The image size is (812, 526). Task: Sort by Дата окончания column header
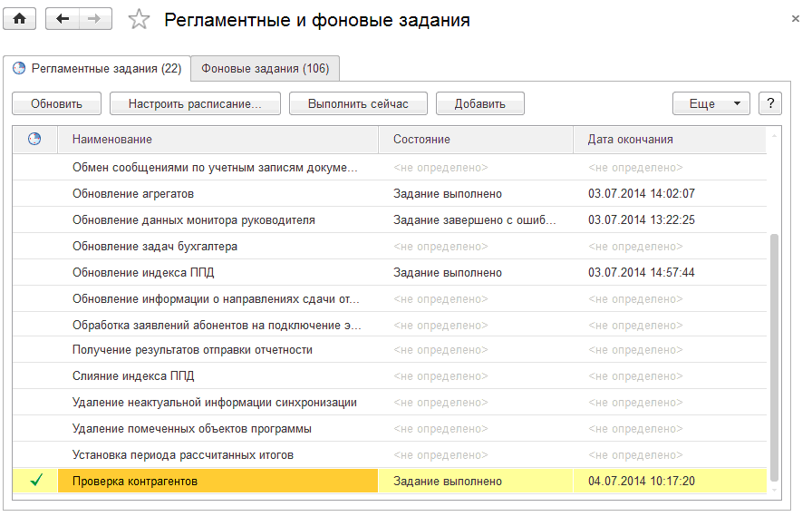click(670, 140)
